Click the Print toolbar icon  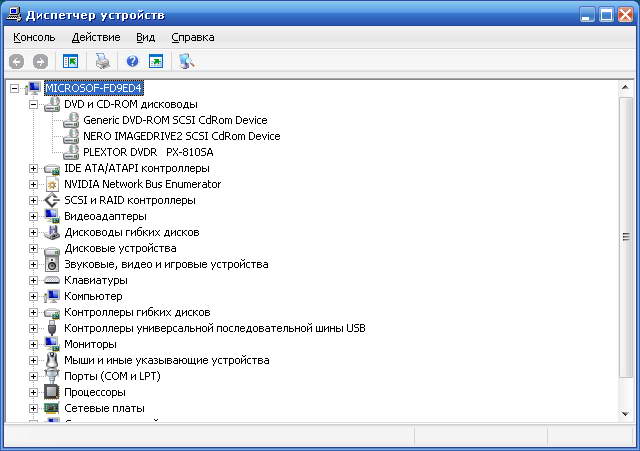tap(102, 61)
